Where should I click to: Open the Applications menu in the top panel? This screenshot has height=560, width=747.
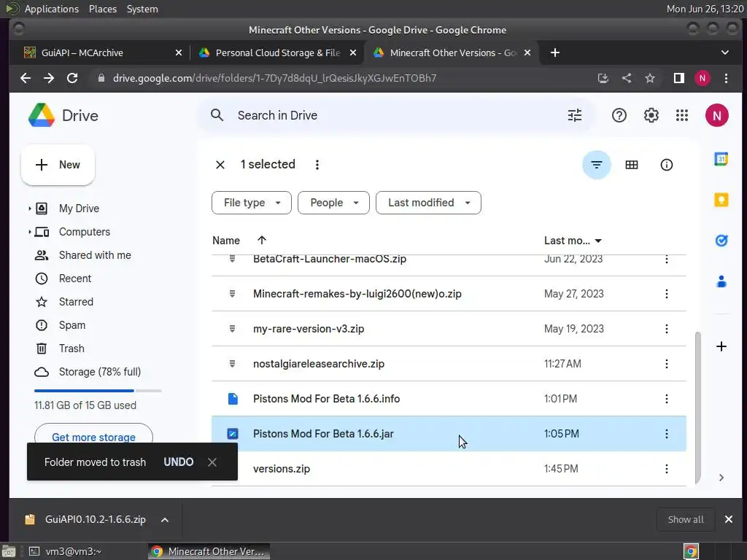(x=52, y=9)
